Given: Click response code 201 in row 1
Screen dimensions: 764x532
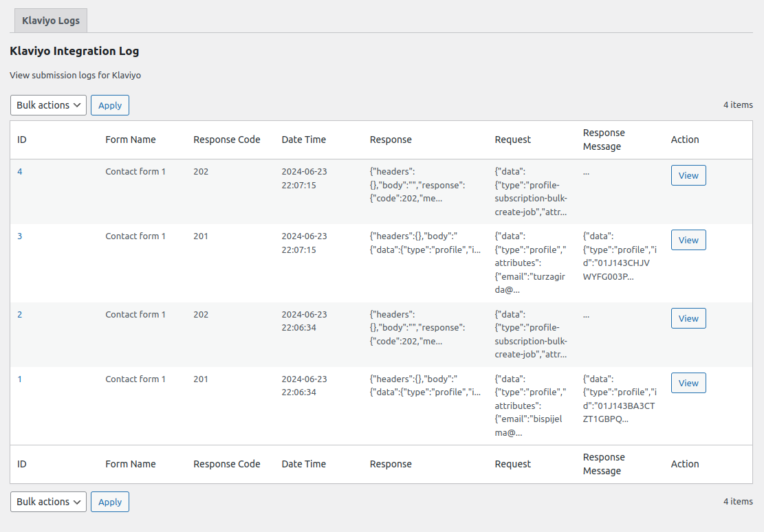Looking at the screenshot, I should click(201, 379).
